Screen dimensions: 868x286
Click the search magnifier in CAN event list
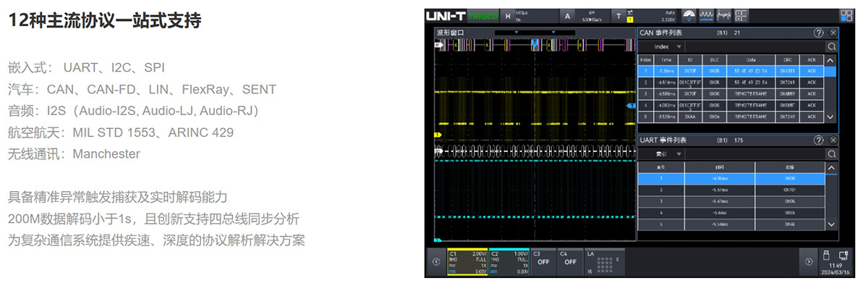point(832,46)
